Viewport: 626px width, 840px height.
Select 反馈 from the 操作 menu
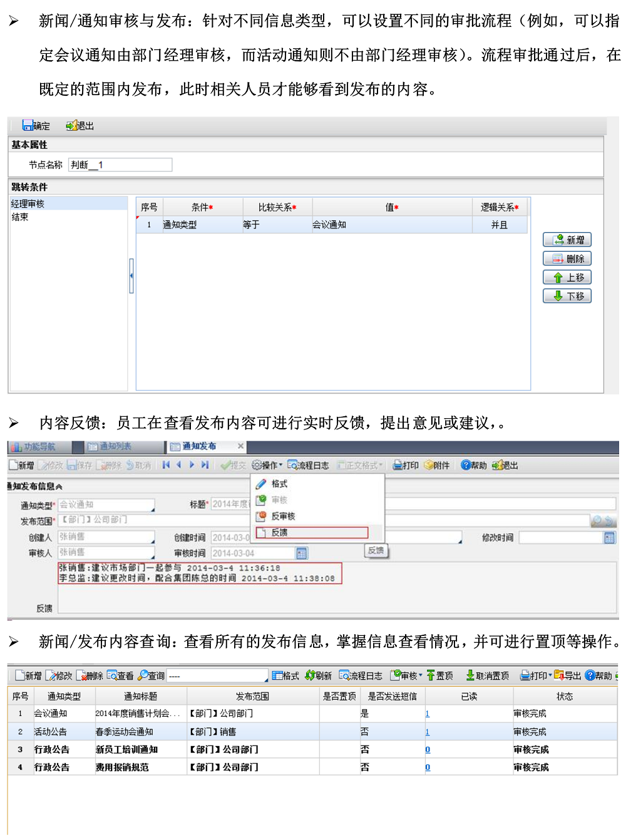coord(280,533)
